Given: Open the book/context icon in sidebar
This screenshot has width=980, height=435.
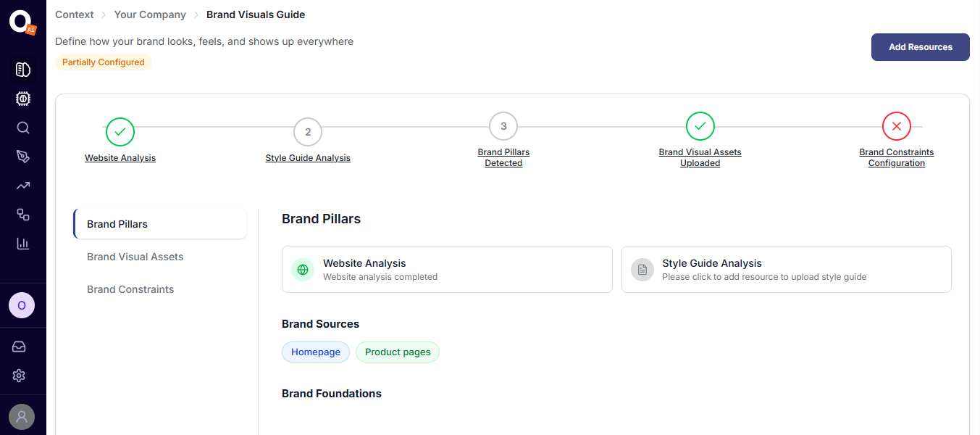Looking at the screenshot, I should [x=23, y=70].
